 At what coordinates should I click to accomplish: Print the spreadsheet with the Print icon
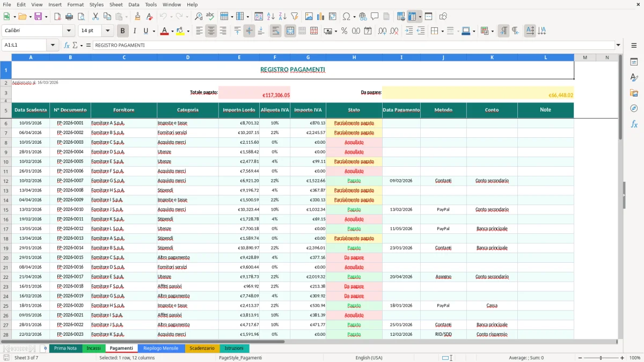(69, 17)
